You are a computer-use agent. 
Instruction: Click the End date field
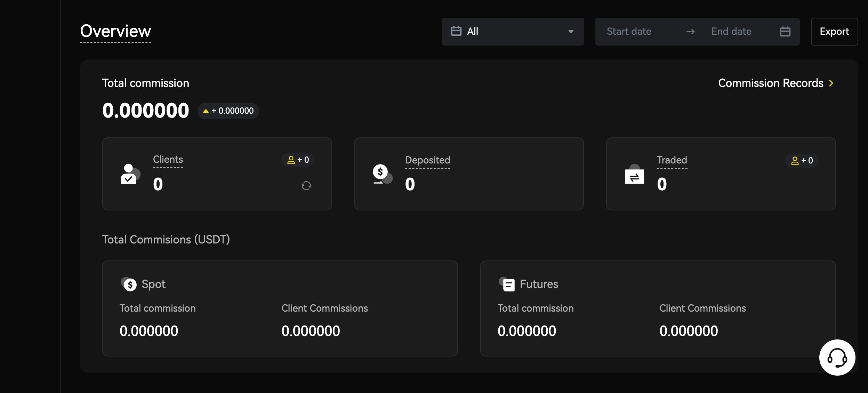pos(731,32)
